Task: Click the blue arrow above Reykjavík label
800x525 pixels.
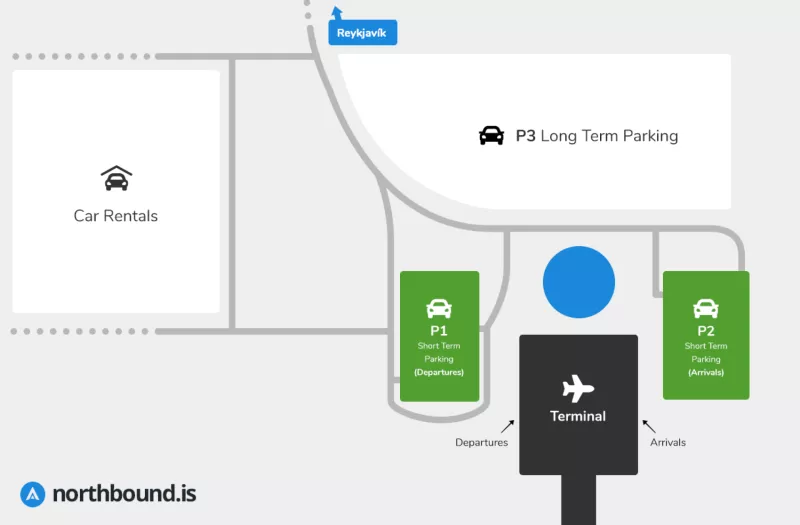Action: [x=337, y=13]
